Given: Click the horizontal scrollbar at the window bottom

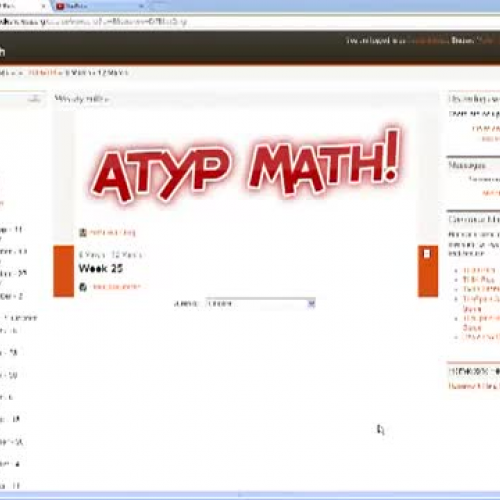Looking at the screenshot, I should pyautogui.click(x=250, y=495).
